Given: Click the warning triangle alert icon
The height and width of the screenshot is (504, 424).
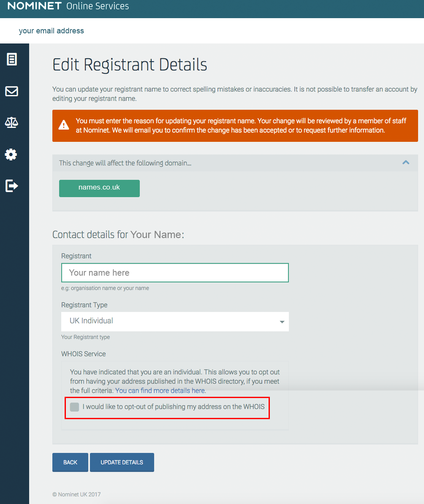Looking at the screenshot, I should tap(64, 125).
